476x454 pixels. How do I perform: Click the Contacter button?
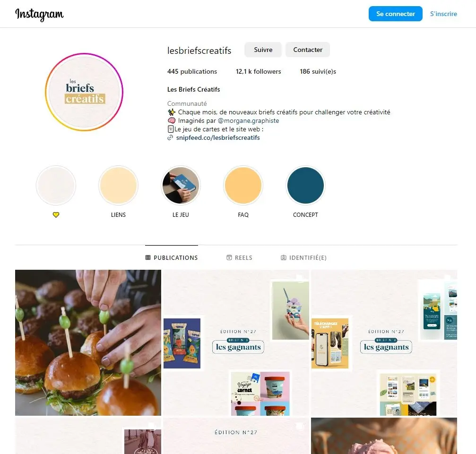point(308,50)
